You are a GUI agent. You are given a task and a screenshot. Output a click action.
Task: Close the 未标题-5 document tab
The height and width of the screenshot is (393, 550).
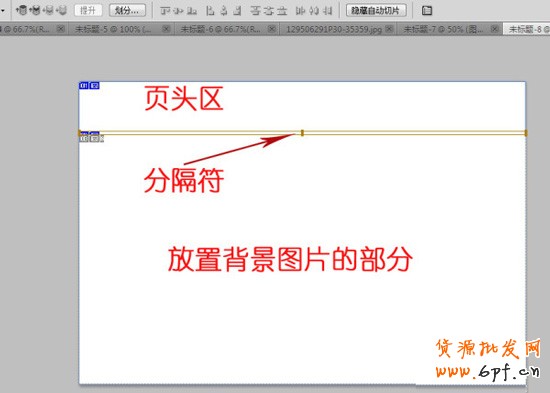tap(167, 29)
